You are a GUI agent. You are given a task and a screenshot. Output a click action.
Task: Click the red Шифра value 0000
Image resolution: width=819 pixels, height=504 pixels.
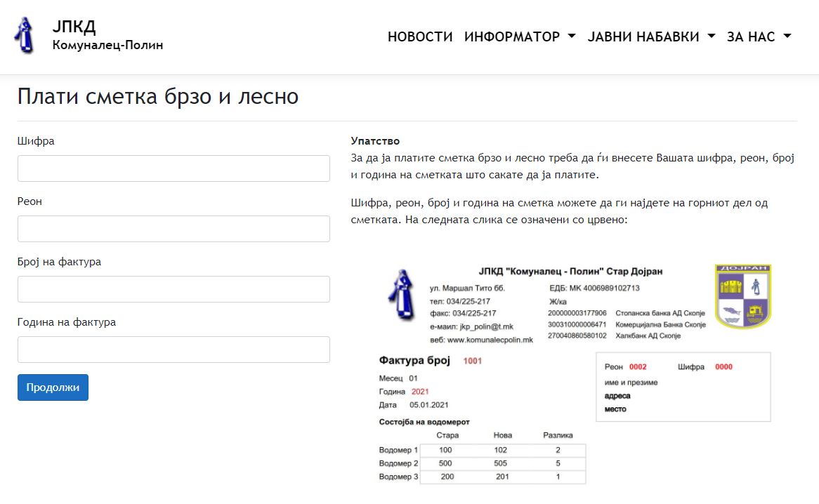coord(723,367)
